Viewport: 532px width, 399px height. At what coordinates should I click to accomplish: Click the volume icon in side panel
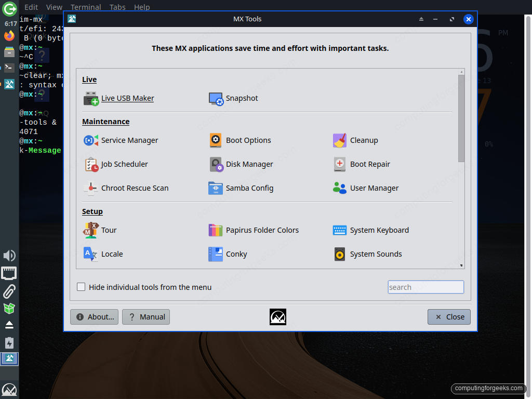click(9, 256)
